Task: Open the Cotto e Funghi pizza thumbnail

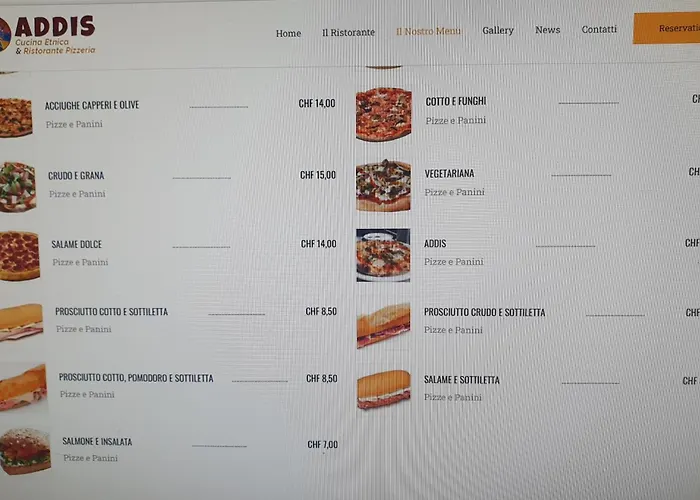Action: pyautogui.click(x=383, y=114)
